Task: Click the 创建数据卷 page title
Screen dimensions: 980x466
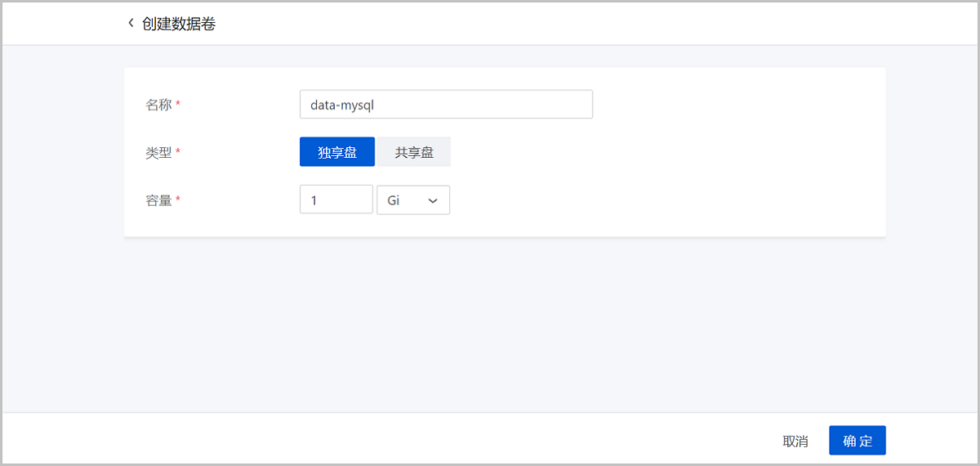Action: (x=179, y=24)
